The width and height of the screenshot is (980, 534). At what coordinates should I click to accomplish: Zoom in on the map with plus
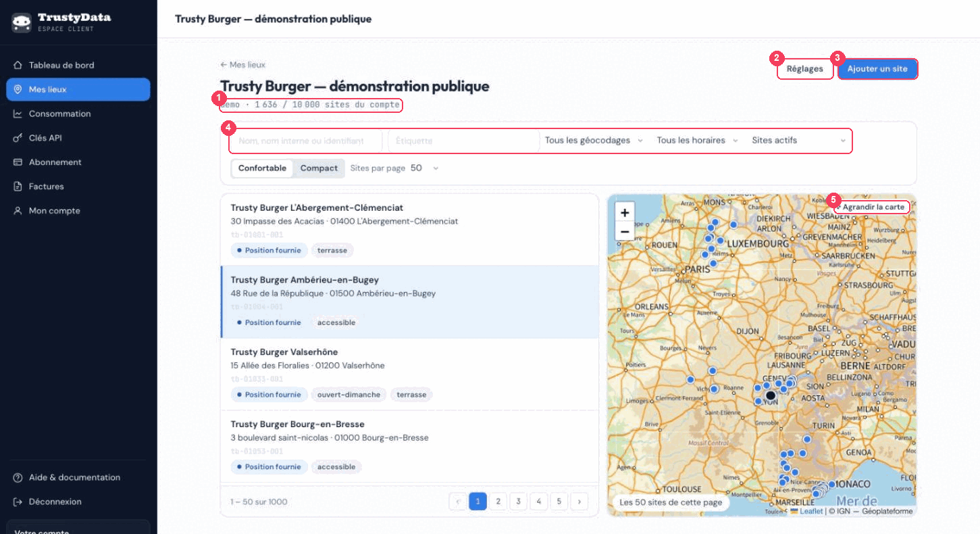625,212
